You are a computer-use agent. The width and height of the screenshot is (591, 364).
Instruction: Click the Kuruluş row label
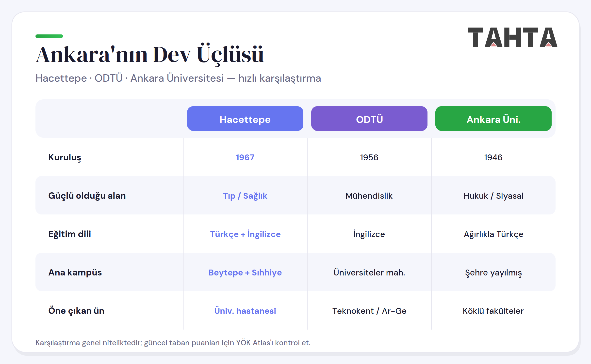(x=65, y=157)
